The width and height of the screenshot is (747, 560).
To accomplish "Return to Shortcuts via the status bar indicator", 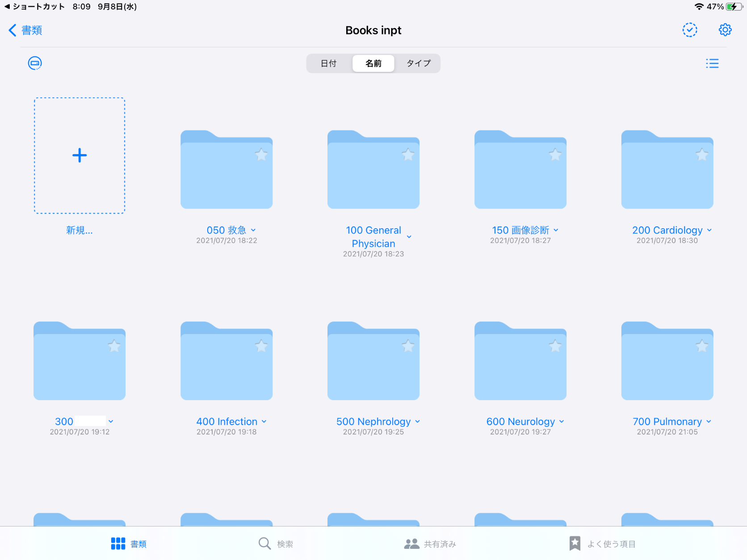I will coord(34,6).
